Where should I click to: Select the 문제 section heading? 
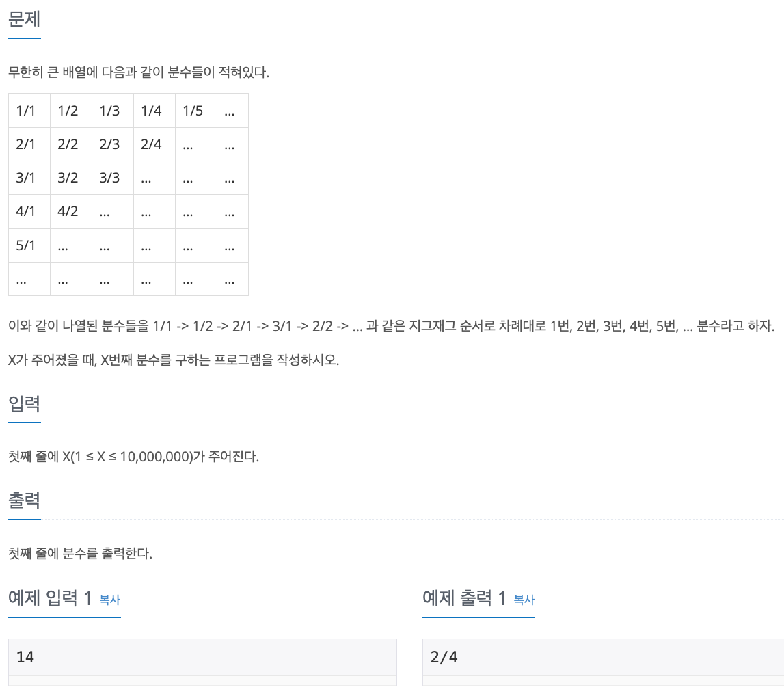pyautogui.click(x=23, y=21)
